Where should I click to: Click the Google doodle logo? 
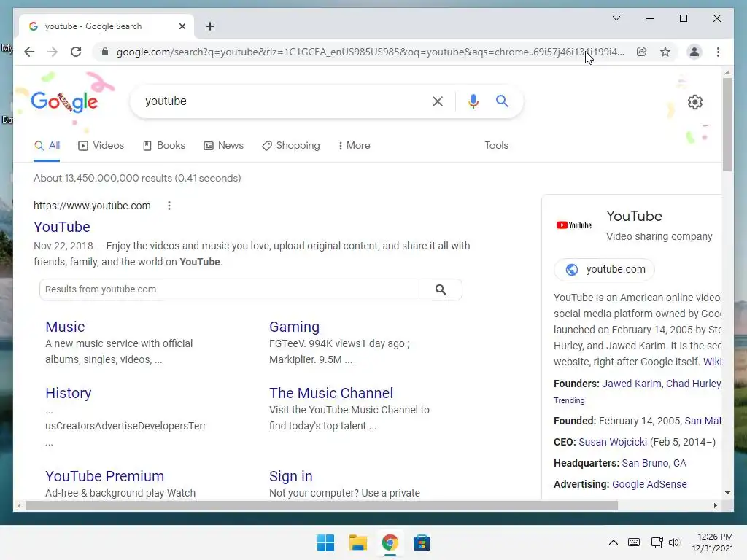(64, 101)
